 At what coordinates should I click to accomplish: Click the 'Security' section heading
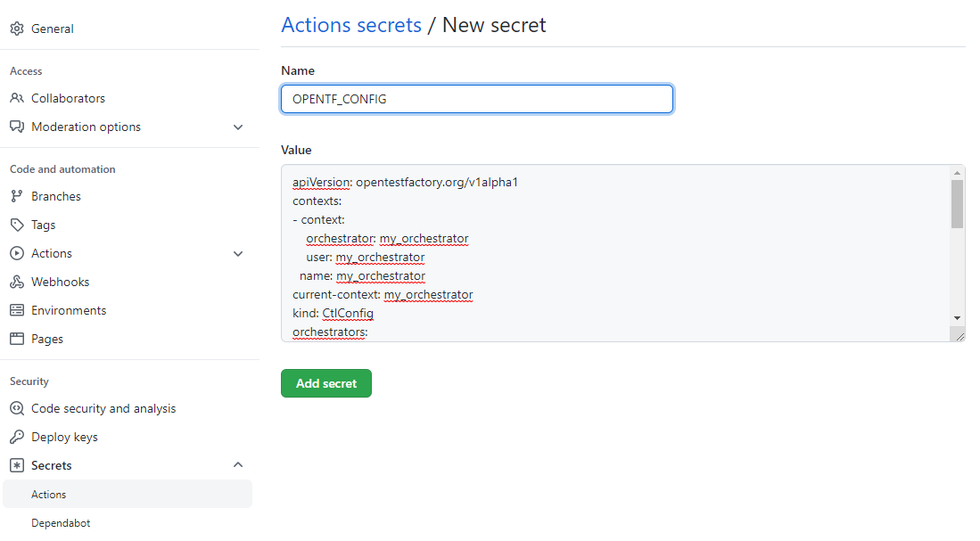pyautogui.click(x=29, y=381)
